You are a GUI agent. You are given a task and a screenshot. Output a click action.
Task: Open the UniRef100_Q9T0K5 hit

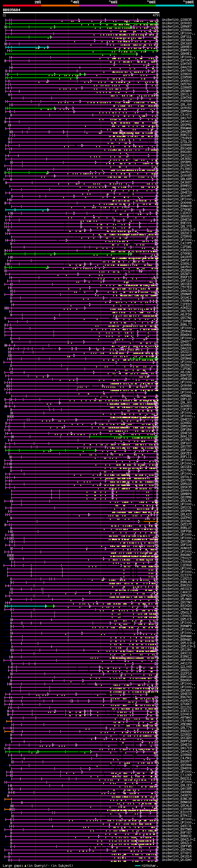(x=177, y=60)
